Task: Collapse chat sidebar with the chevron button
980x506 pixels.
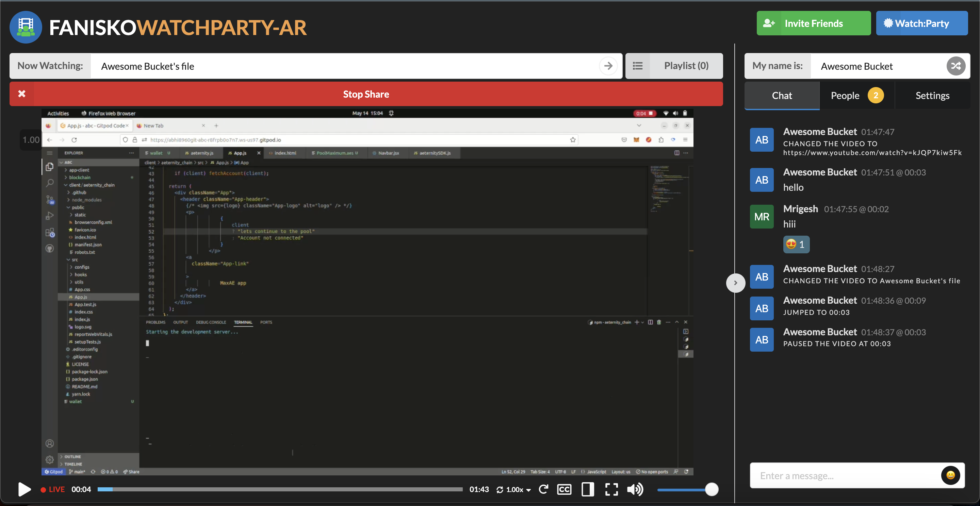Action: [x=735, y=283]
